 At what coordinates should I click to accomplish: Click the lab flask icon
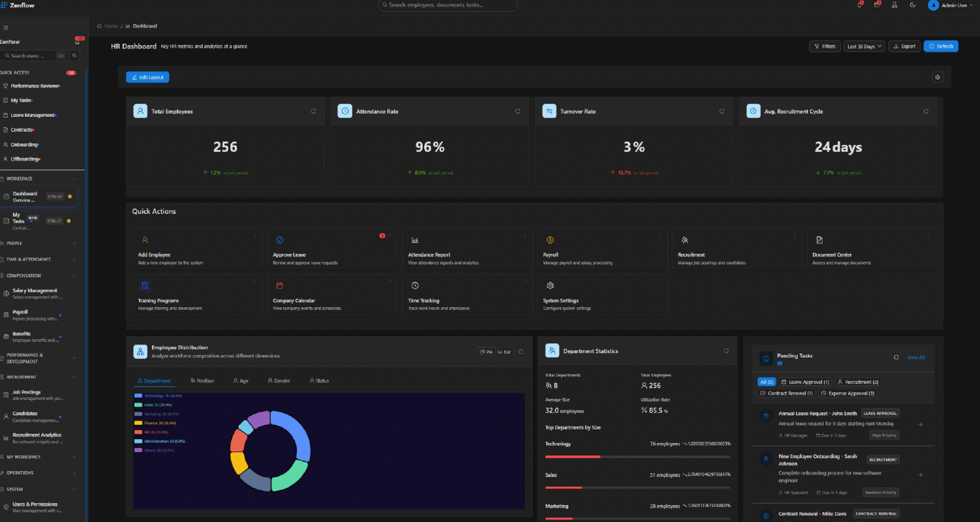pyautogui.click(x=895, y=5)
